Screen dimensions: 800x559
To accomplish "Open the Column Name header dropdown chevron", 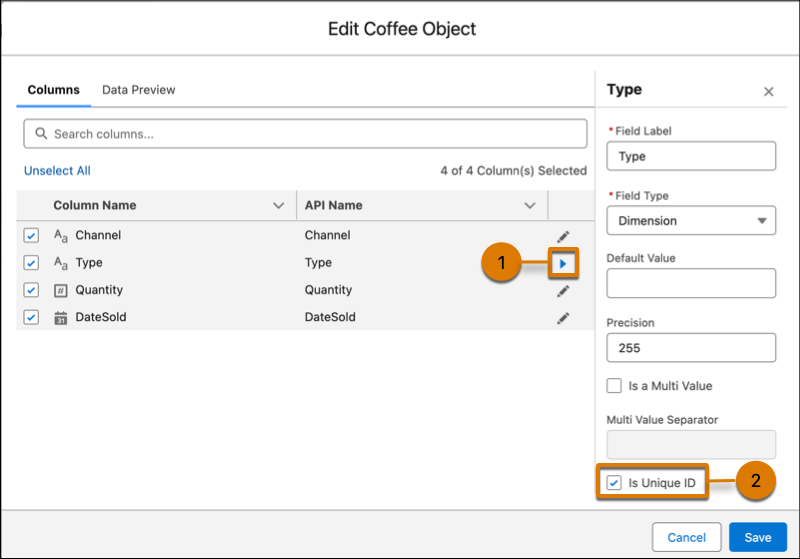I will [x=278, y=206].
